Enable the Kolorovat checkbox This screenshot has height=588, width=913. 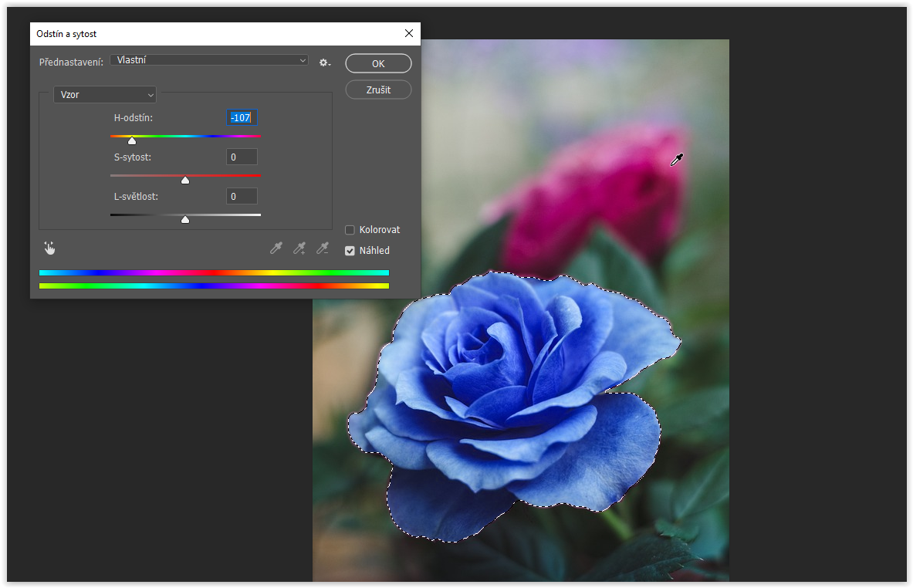click(x=350, y=230)
